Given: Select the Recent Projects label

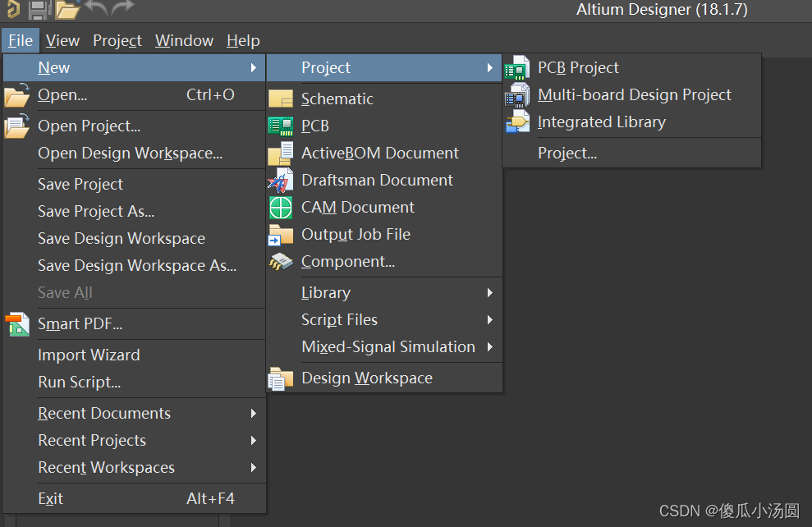Looking at the screenshot, I should click(92, 441).
